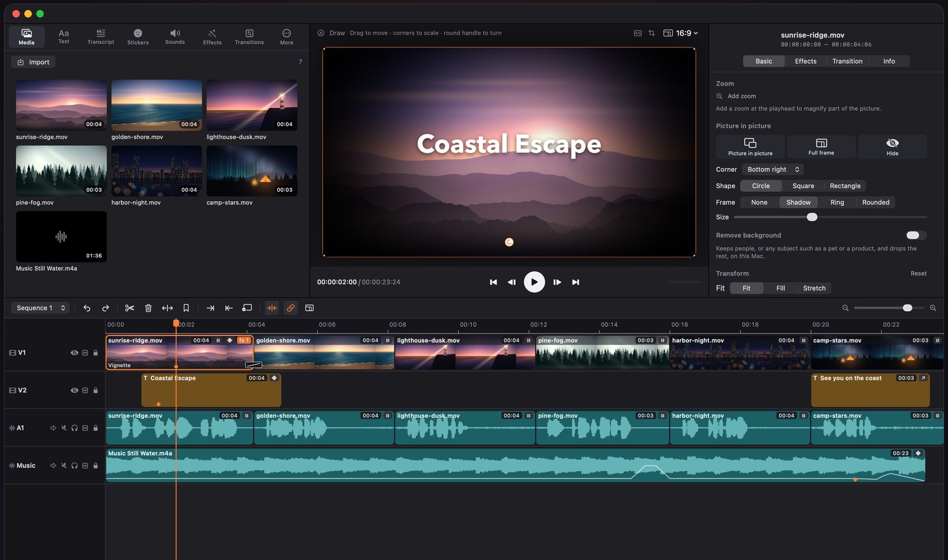Set Frame to None
This screenshot has height=560, width=948.
[x=759, y=203]
